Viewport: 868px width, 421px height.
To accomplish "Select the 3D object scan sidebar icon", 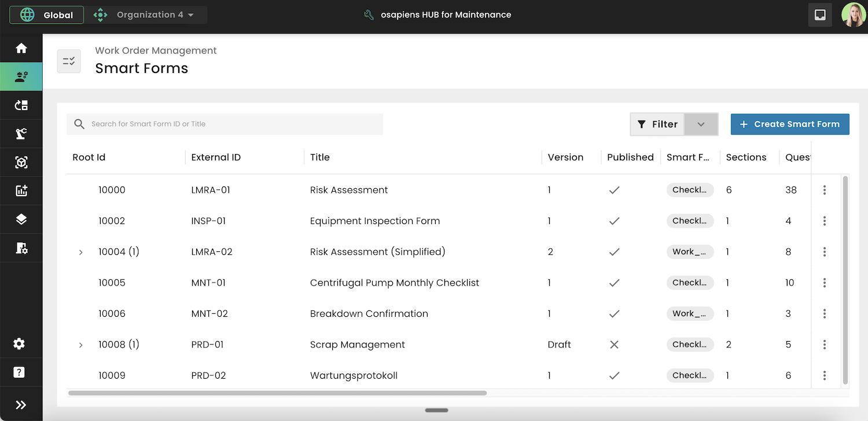I will (21, 162).
